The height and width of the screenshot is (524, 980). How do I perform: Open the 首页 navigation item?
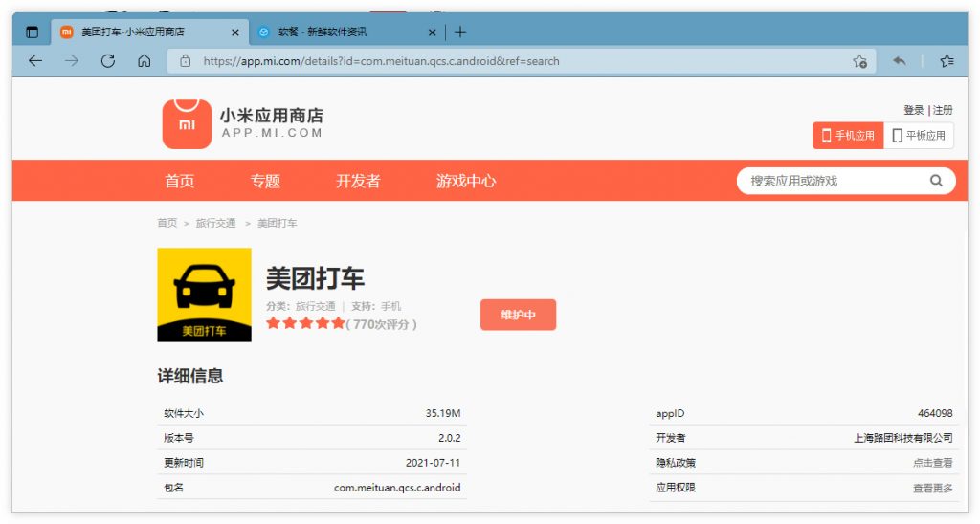(x=179, y=181)
